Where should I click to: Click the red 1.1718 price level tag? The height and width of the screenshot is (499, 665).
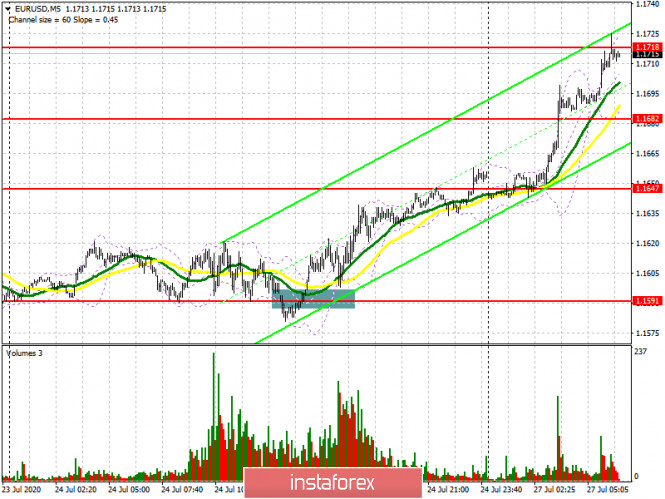(x=647, y=47)
